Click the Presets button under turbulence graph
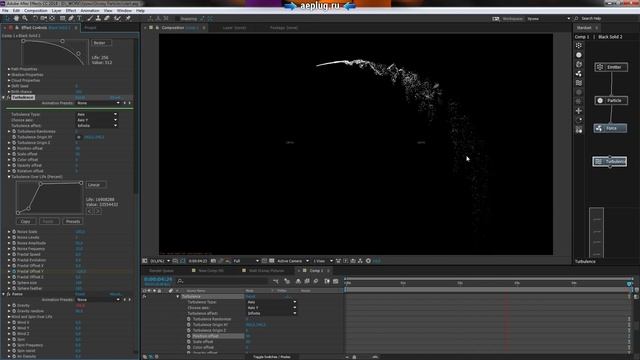The image size is (640, 360). click(x=73, y=221)
